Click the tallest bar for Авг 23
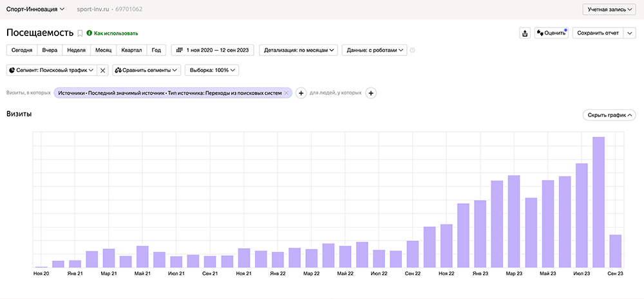The height and width of the screenshot is (299, 644). (x=598, y=202)
